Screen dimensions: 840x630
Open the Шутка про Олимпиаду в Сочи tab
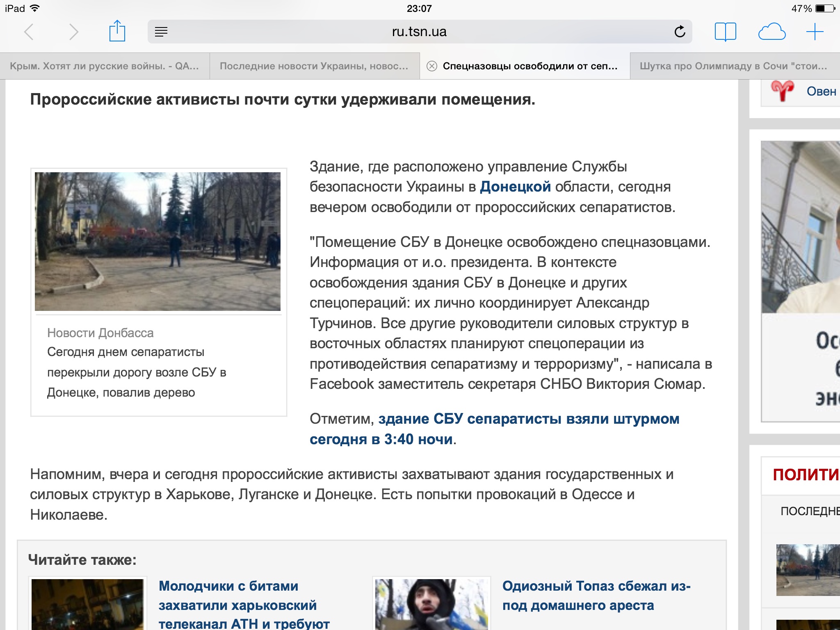click(733, 66)
